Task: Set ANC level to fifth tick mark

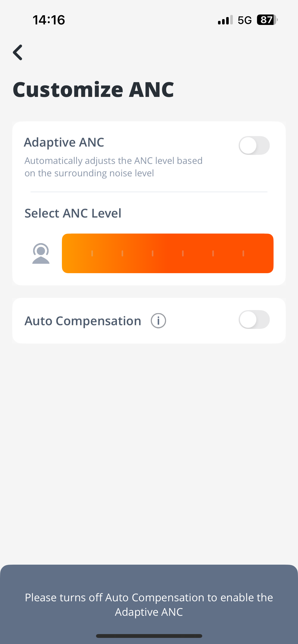Action: pos(213,253)
